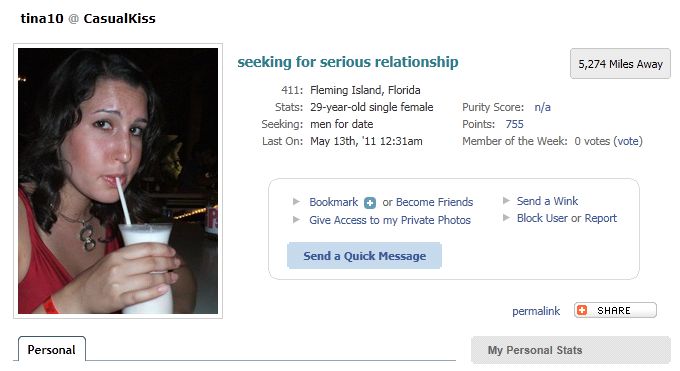
Task: Select the Personal tab
Action: [52, 349]
